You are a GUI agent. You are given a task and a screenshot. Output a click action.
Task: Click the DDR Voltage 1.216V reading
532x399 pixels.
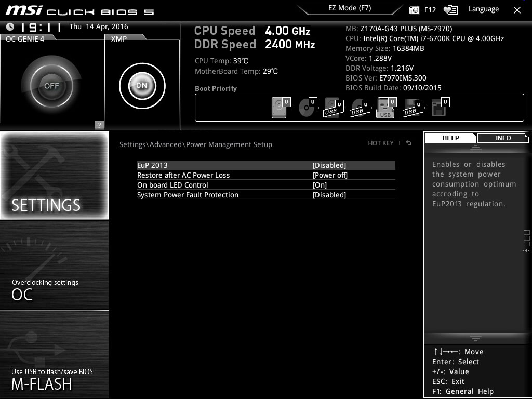pos(379,68)
